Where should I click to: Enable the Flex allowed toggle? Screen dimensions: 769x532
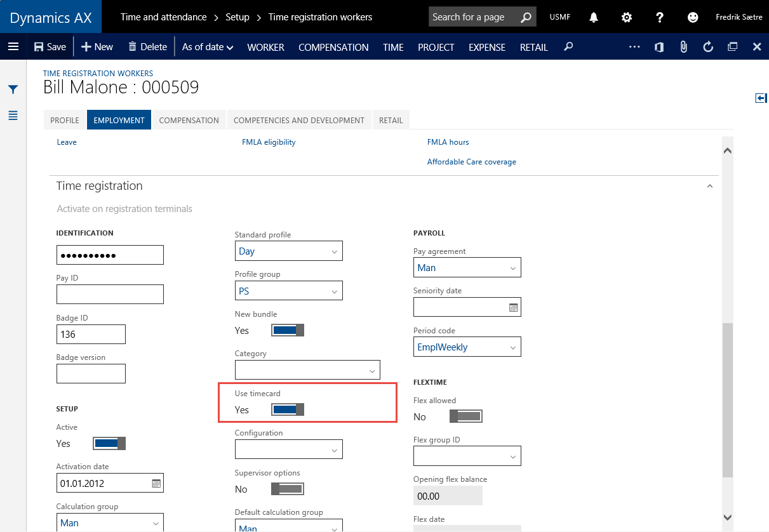[466, 416]
